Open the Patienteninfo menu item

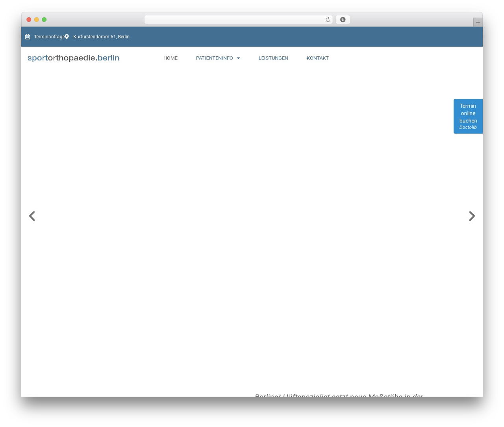pos(215,58)
